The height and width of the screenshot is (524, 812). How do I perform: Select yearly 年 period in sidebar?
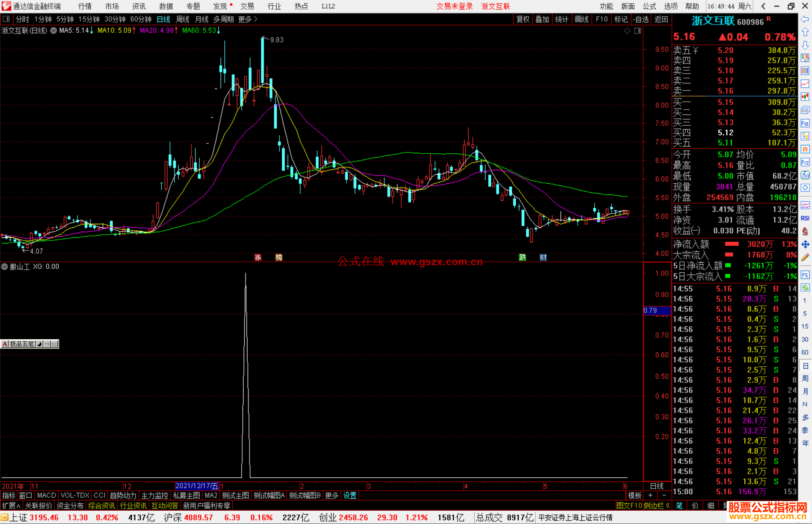pos(805,443)
